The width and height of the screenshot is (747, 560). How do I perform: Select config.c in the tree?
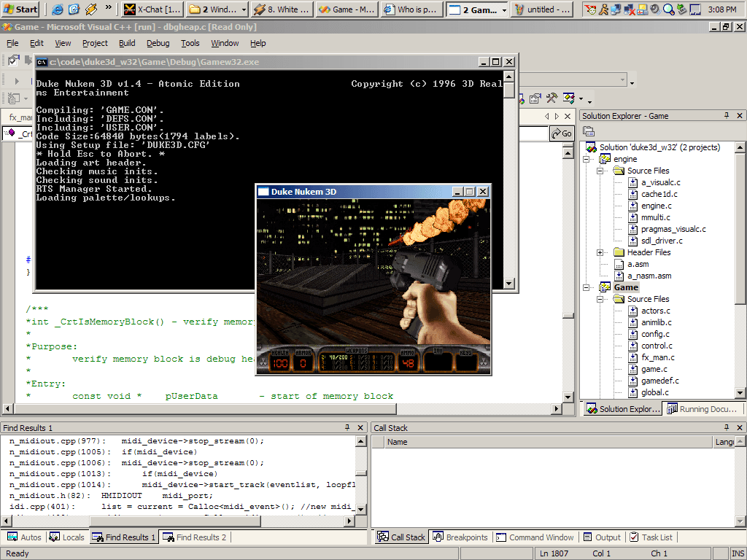pyautogui.click(x=655, y=334)
